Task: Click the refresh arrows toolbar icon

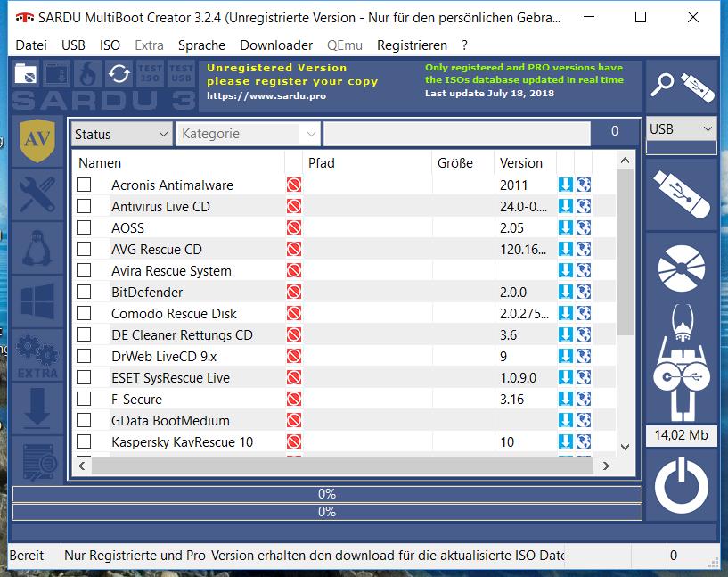Action: pos(119,74)
